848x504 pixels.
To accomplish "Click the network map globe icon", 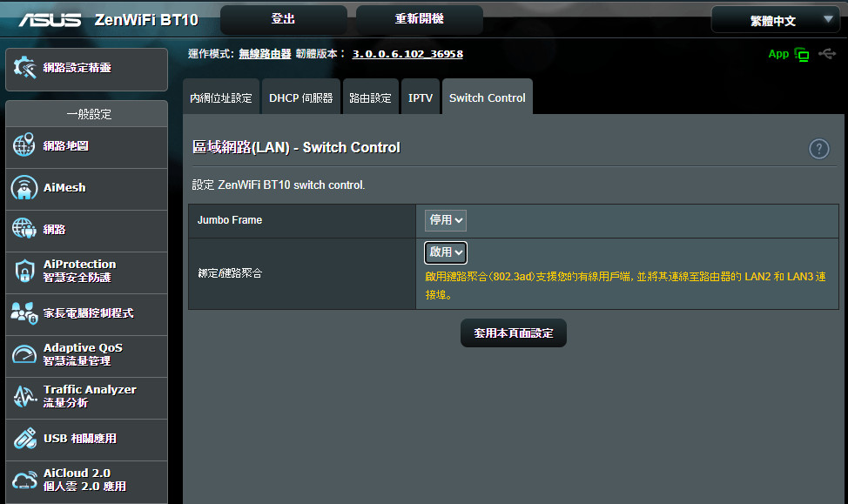I will coord(24,144).
